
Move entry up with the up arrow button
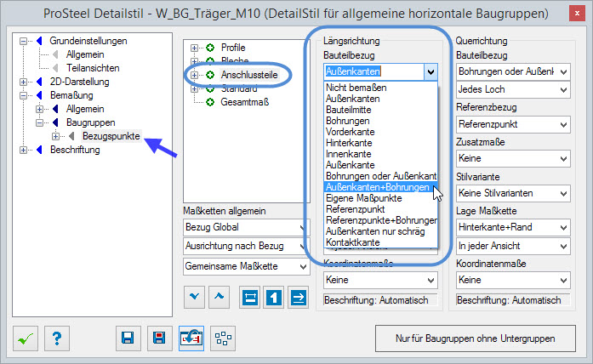click(x=219, y=298)
